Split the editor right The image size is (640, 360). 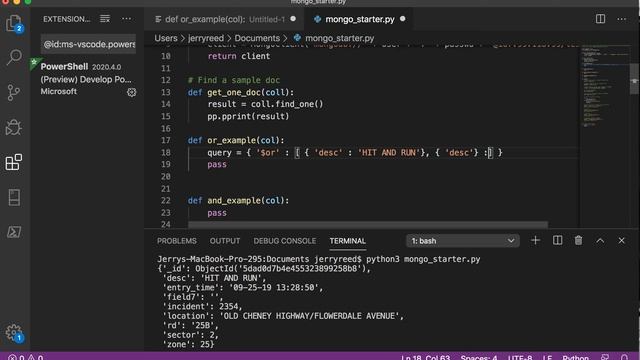[600, 19]
